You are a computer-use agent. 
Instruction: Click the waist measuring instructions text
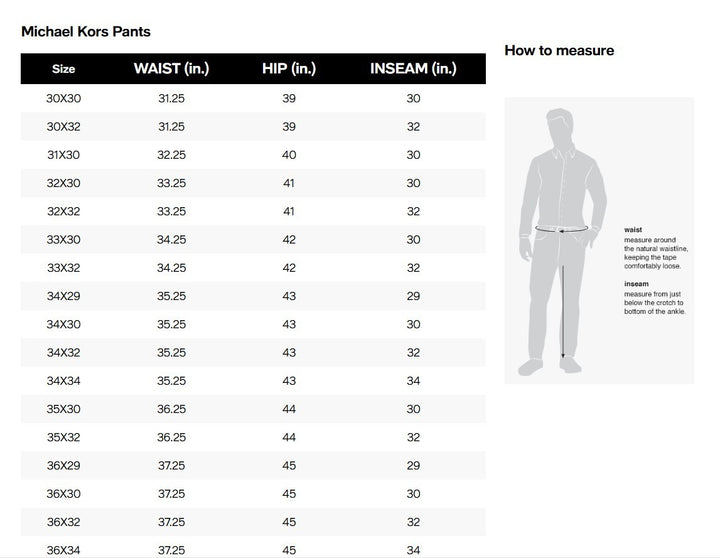tap(656, 248)
